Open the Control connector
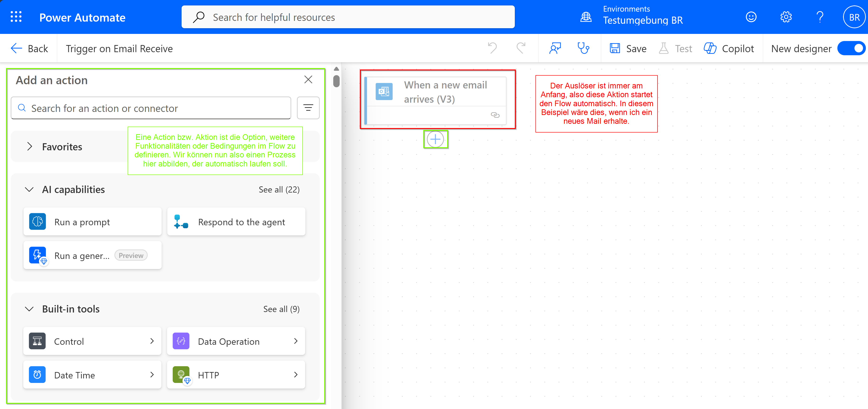Screen dimensions: 868x409 pos(92,341)
